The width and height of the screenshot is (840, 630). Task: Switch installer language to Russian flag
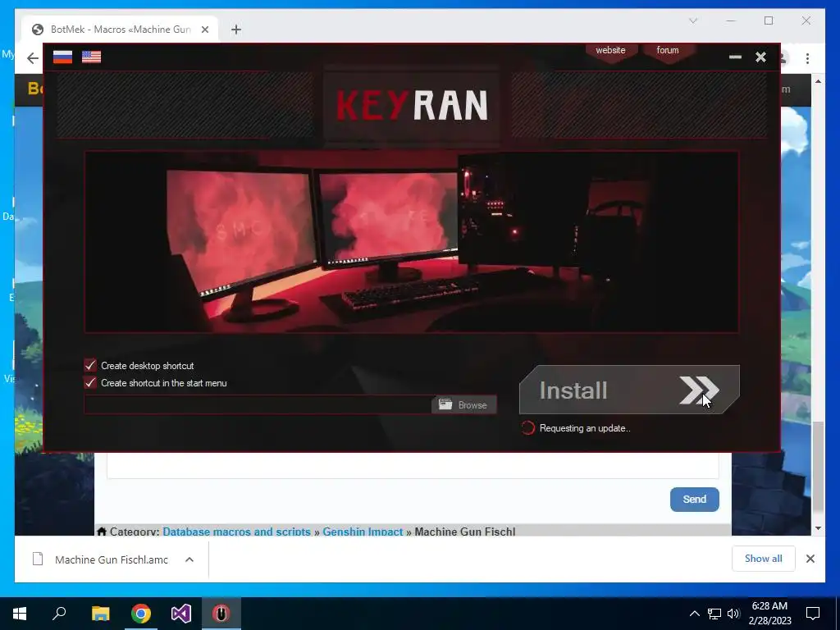62,57
